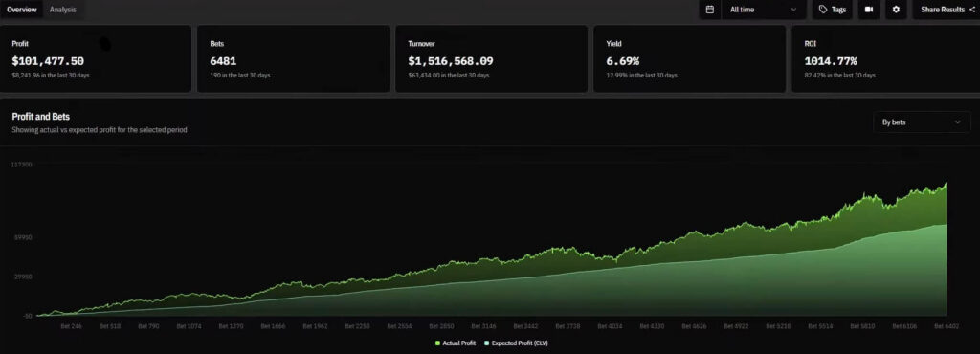Open the calendar date picker icon

pyautogui.click(x=709, y=10)
